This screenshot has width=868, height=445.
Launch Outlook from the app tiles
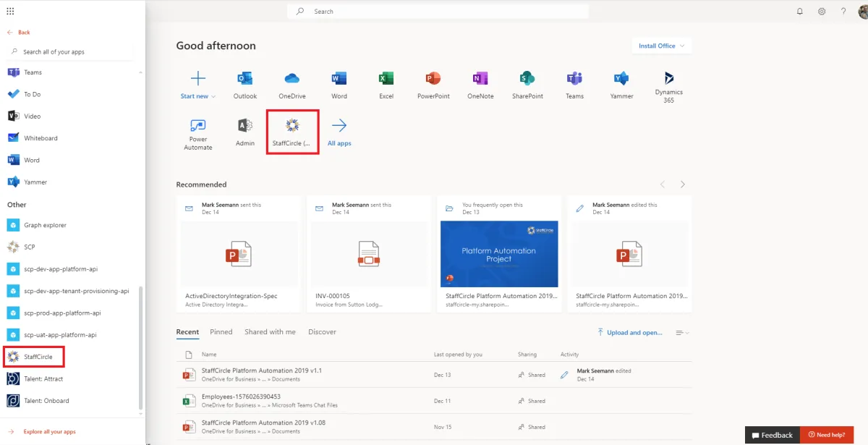[245, 85]
